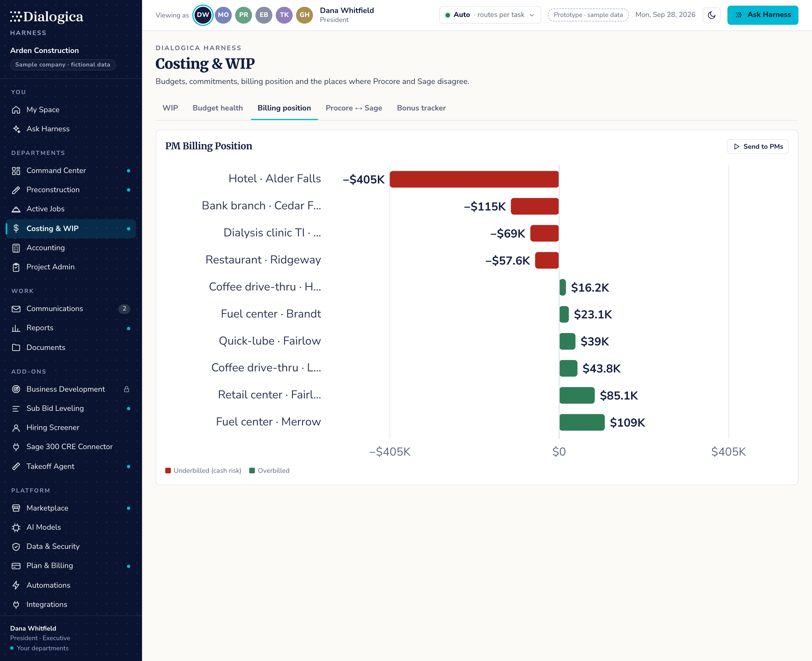The width and height of the screenshot is (812, 661).
Task: Open Command Center grid icon
Action: click(x=16, y=171)
